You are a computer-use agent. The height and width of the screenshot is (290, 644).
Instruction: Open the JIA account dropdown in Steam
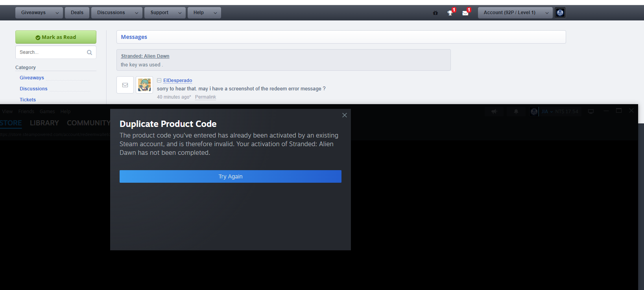547,112
